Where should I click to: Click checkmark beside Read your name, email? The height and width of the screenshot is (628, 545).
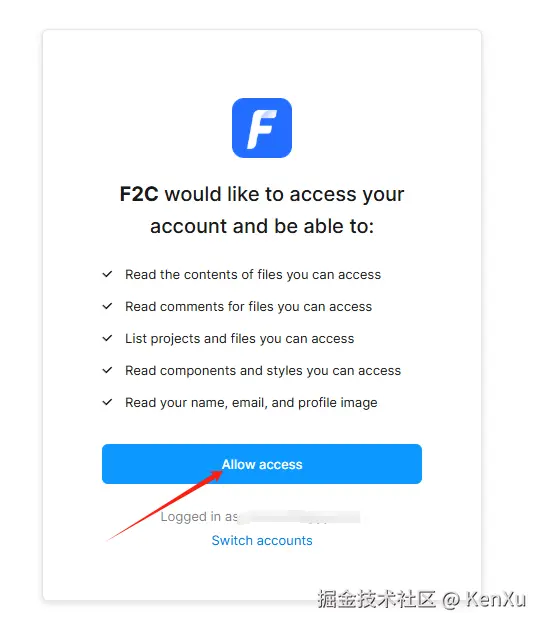[107, 402]
